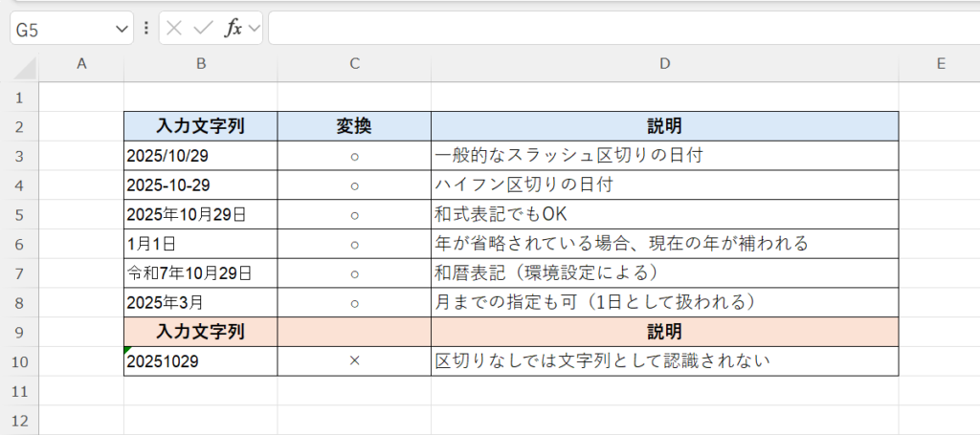The image size is (980, 435).
Task: Select the orange 説明 header cell in row 9
Action: click(664, 332)
